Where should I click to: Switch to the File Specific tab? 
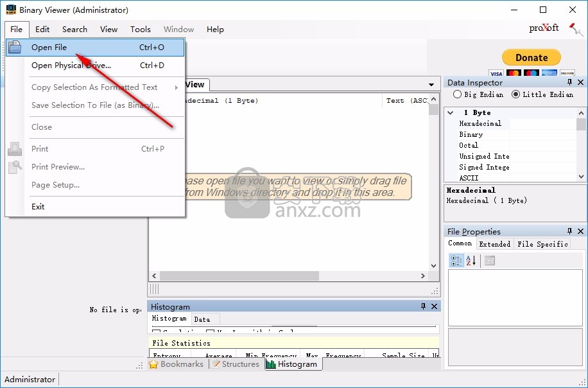(542, 244)
